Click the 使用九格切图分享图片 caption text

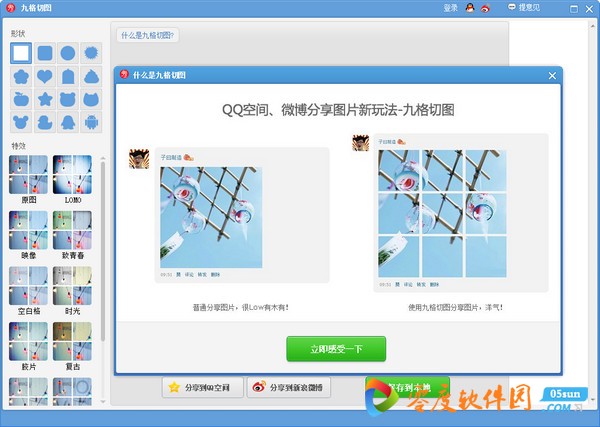click(456, 307)
